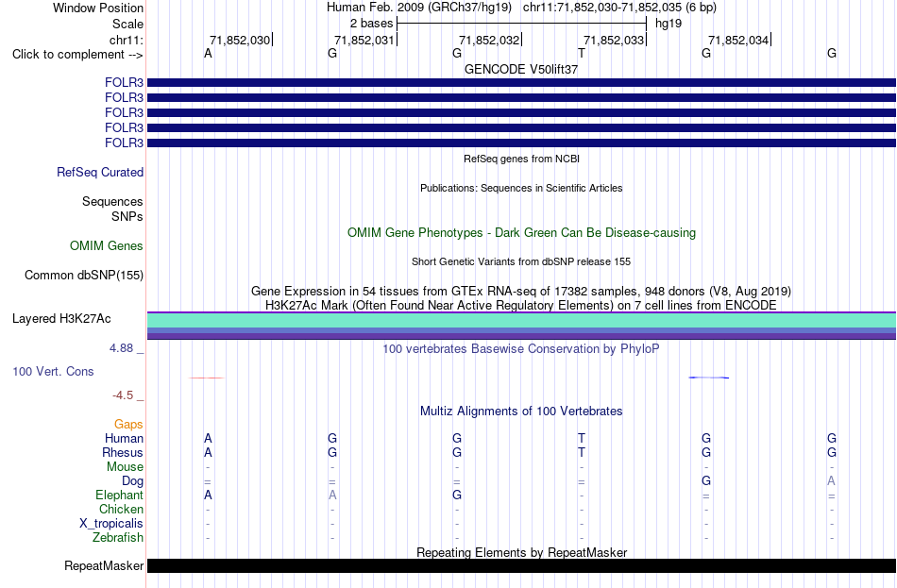The width and height of the screenshot is (897, 588).
Task: Click the -4.5 conservation lower limit value
Action: click(123, 395)
